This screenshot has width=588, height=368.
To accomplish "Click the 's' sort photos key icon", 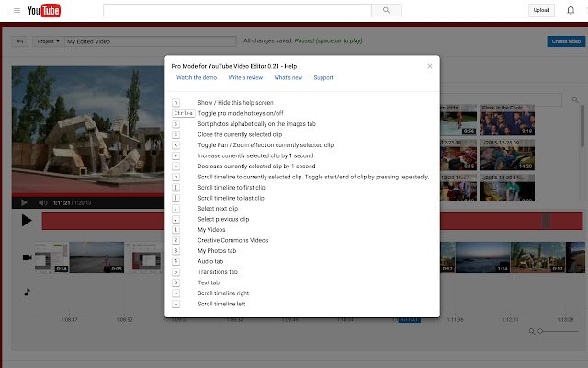I will click(x=175, y=124).
